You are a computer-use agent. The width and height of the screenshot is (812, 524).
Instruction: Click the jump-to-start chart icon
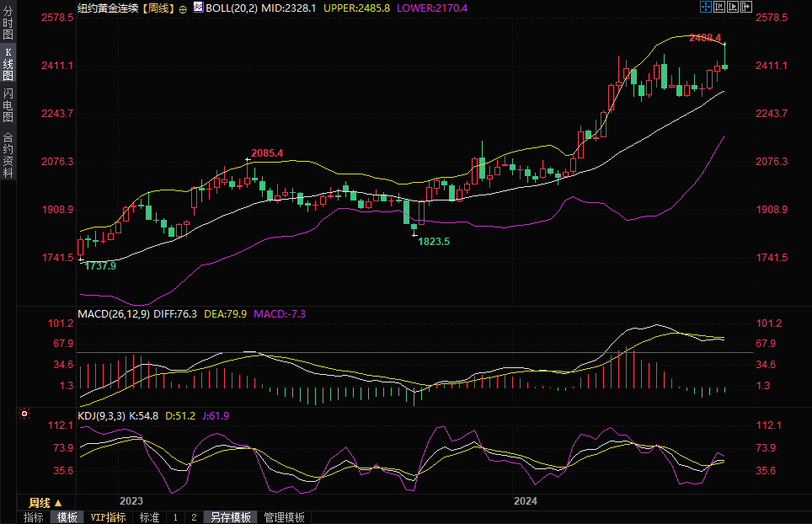tap(719, 7)
